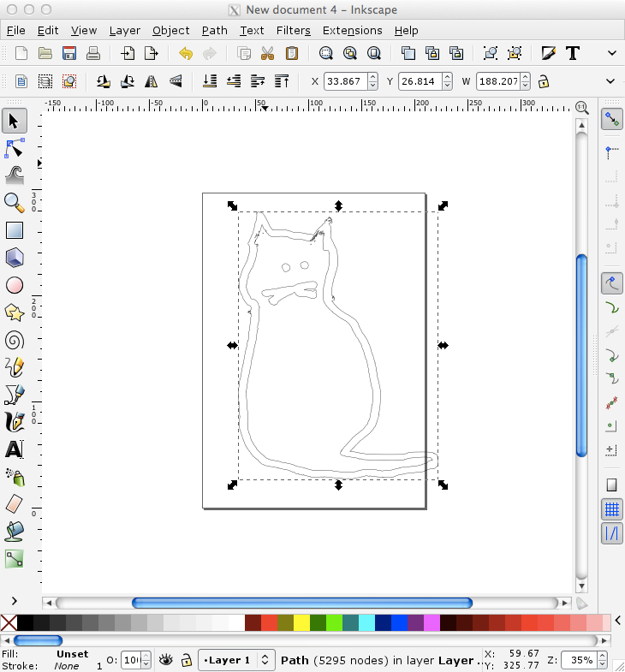Click the Save document button

[69, 54]
